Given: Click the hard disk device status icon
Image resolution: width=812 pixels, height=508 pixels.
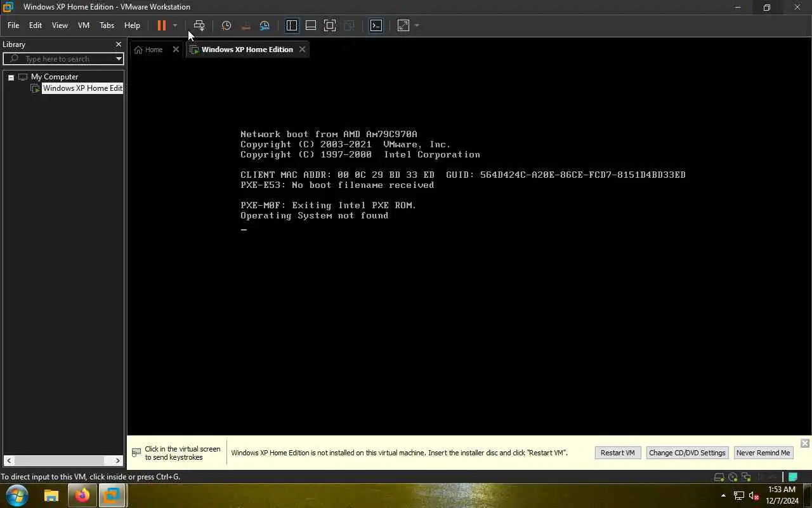Looking at the screenshot, I should tap(719, 477).
